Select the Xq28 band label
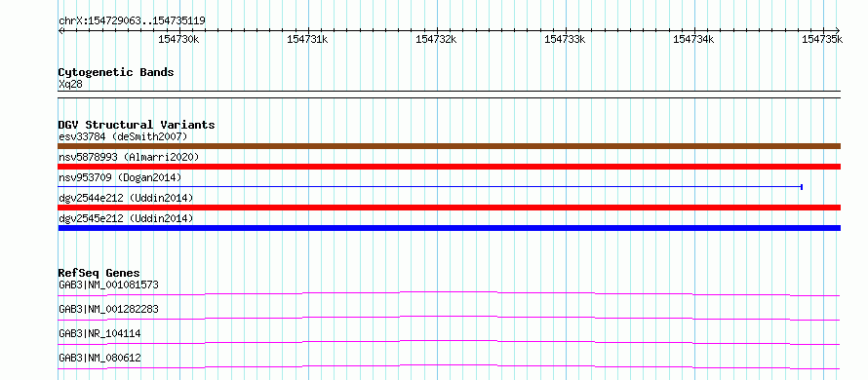Image resolution: width=868 pixels, height=380 pixels. point(70,84)
